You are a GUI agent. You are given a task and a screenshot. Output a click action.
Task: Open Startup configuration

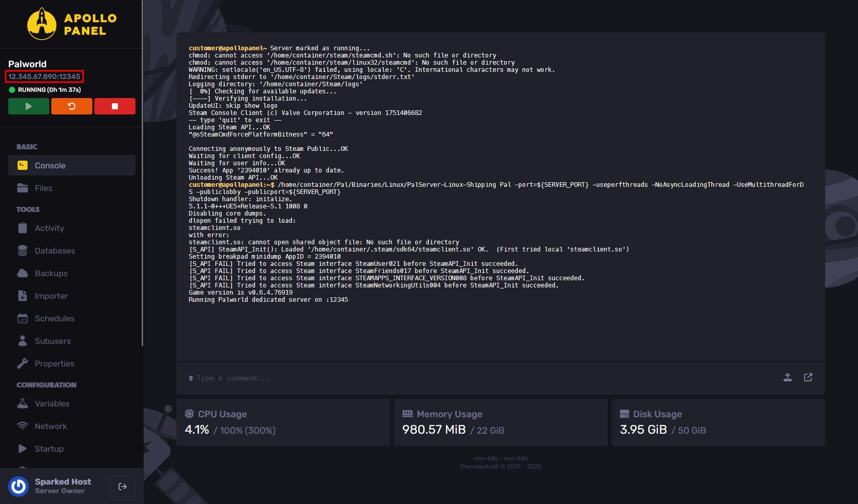tap(72, 449)
